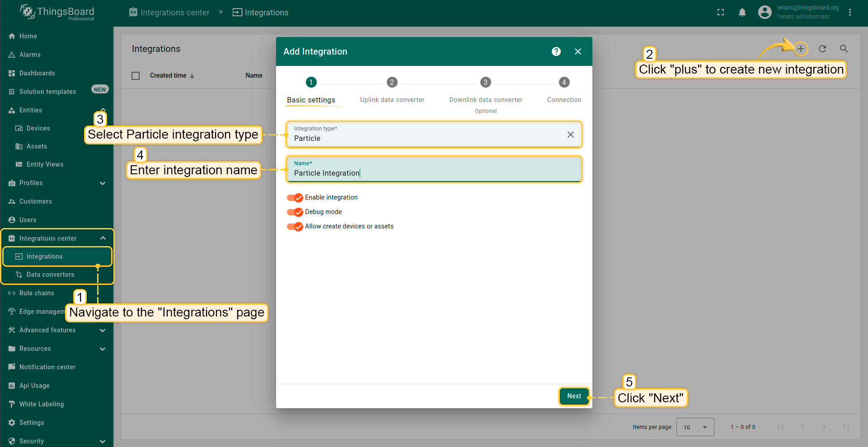Clear the Particle integration type selection
Viewport: 868px width, 447px height.
click(570, 135)
